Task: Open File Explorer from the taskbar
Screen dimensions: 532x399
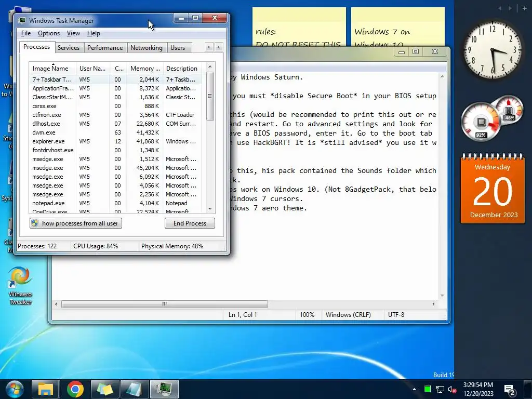Action: tap(46, 389)
